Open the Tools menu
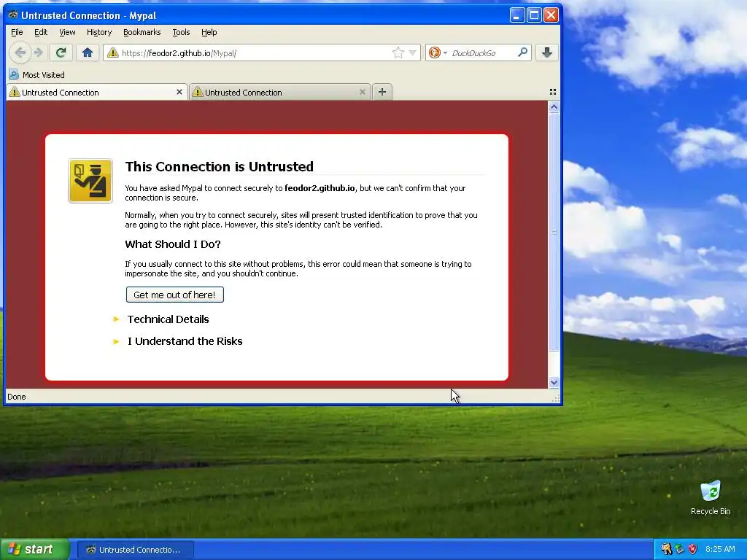The image size is (747, 560). pos(181,32)
